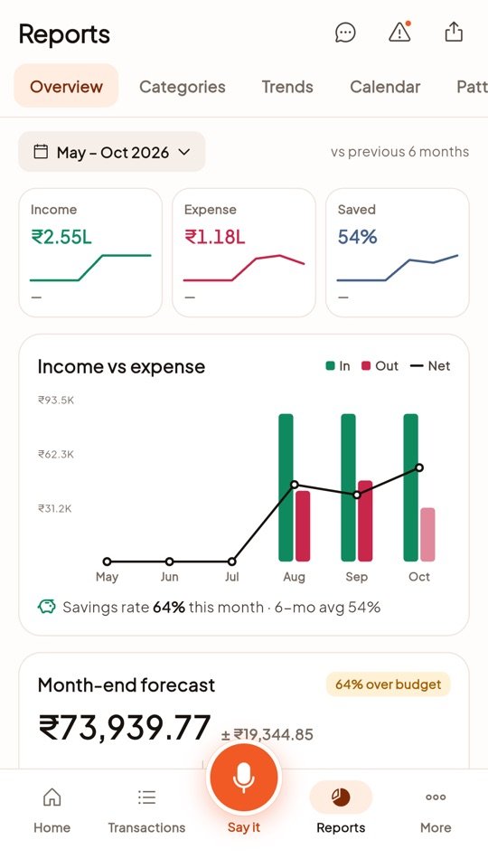Switch to the Trends tab
Screen dimensions: 488x868
[287, 87]
